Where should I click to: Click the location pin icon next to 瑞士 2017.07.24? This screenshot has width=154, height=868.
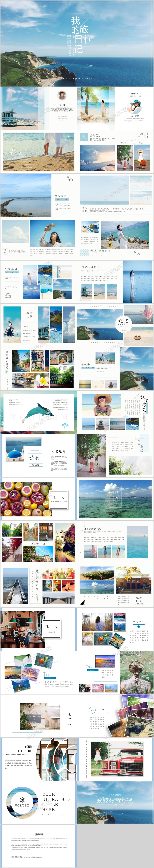(x=82, y=365)
